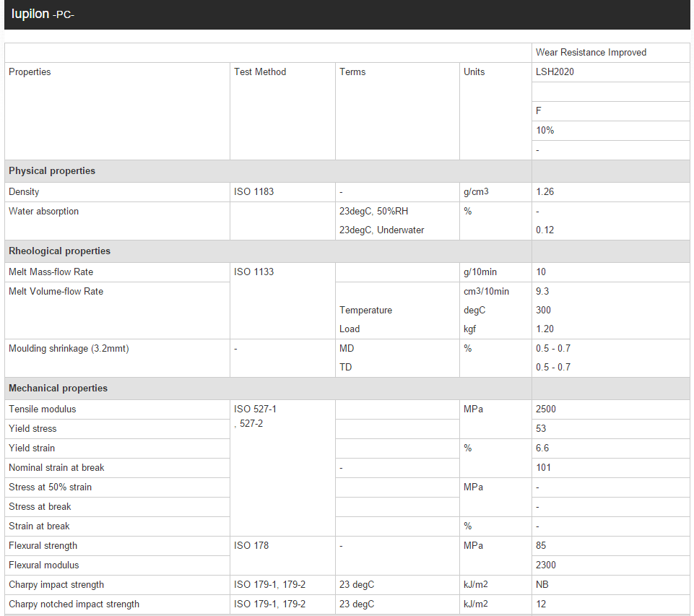Click the Flexural modulus value 2300
This screenshot has width=694, height=616.
[546, 565]
